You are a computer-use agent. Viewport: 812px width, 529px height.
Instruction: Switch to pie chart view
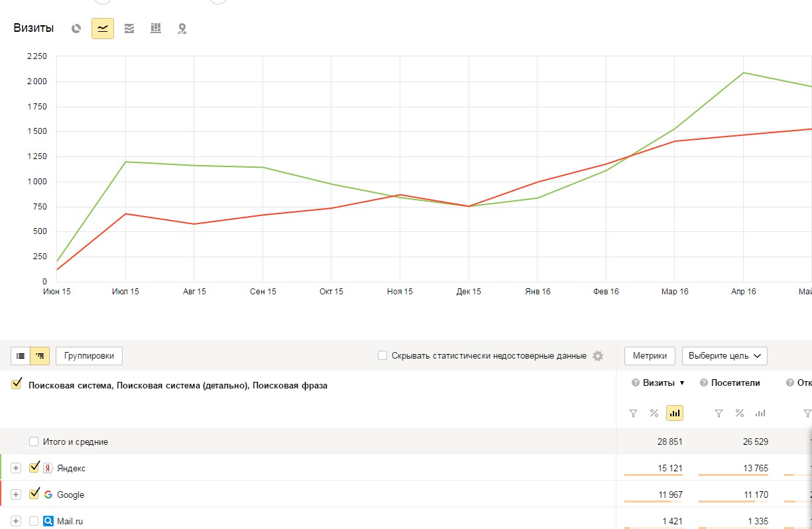[x=76, y=29]
